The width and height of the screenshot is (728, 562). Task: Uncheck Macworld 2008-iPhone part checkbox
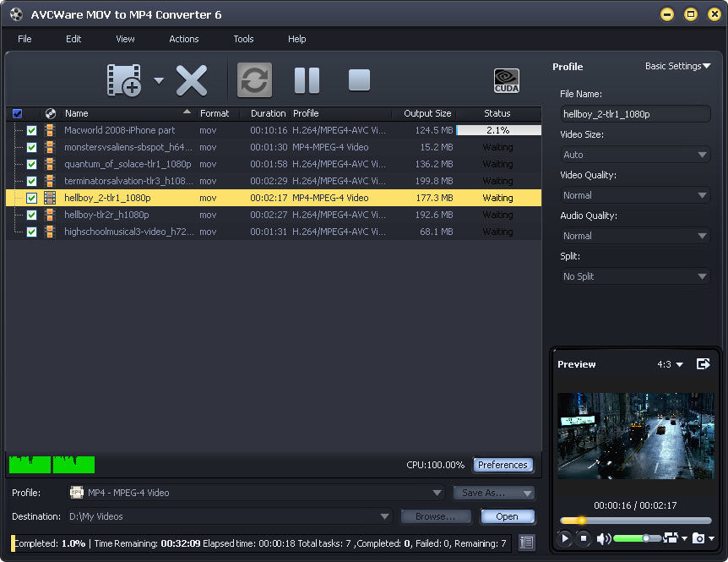click(31, 130)
